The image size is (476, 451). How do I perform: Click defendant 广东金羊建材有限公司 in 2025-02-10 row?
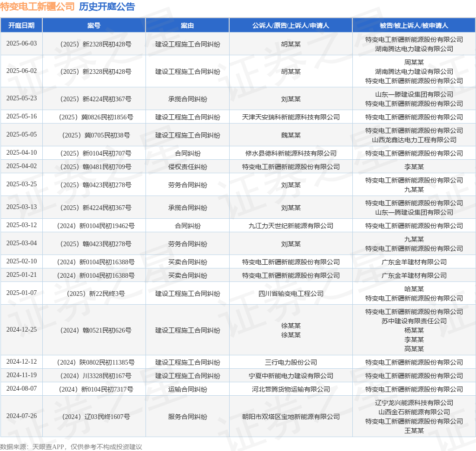coord(414,262)
